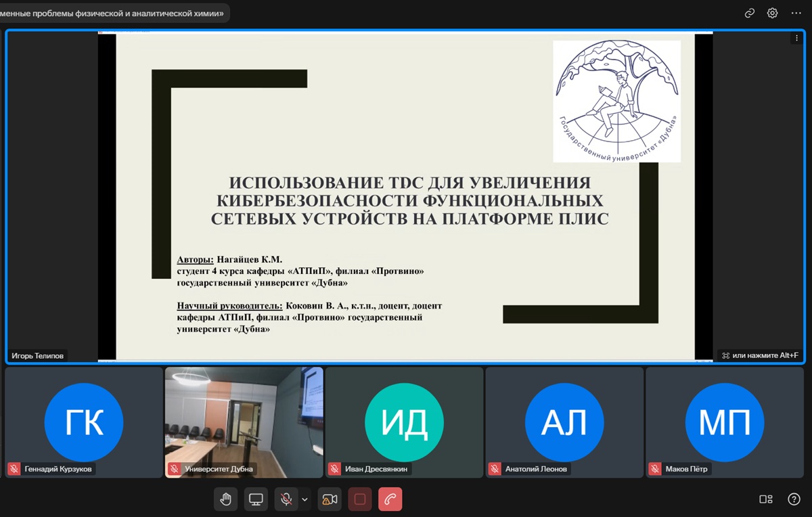The height and width of the screenshot is (517, 812).
Task: Turn on the camera
Action: click(330, 499)
